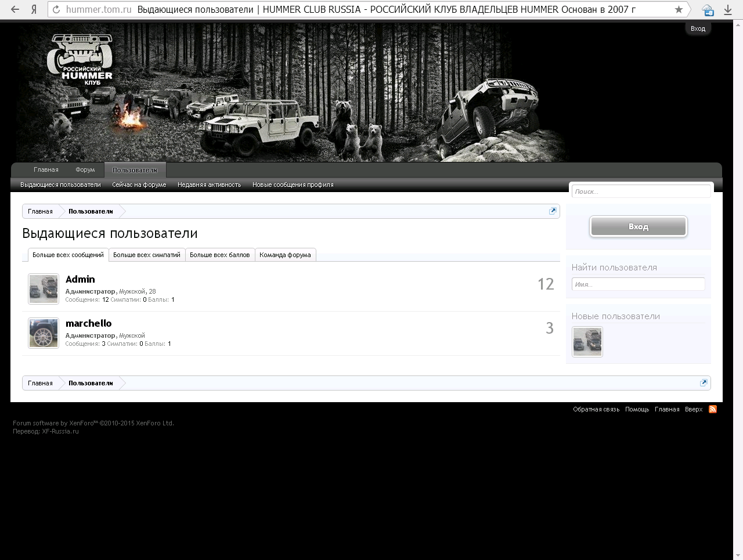This screenshot has width=743, height=560.
Task: Open marchello's avatar thumbnail
Action: pos(44,333)
